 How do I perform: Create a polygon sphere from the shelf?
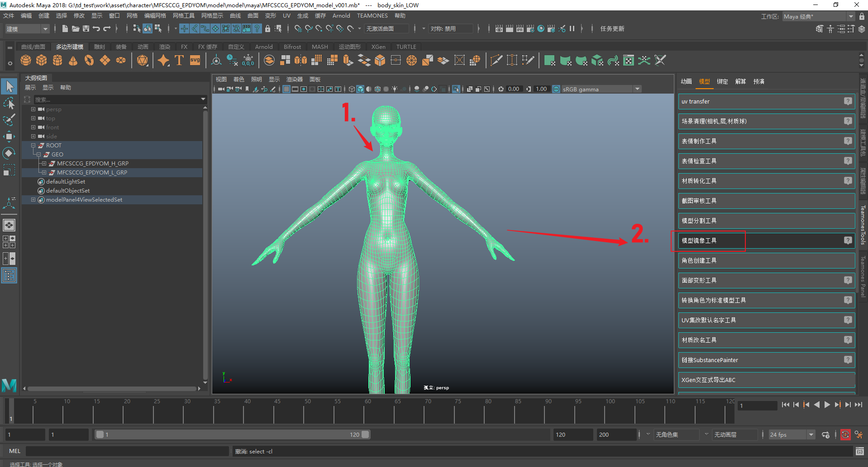(26, 60)
